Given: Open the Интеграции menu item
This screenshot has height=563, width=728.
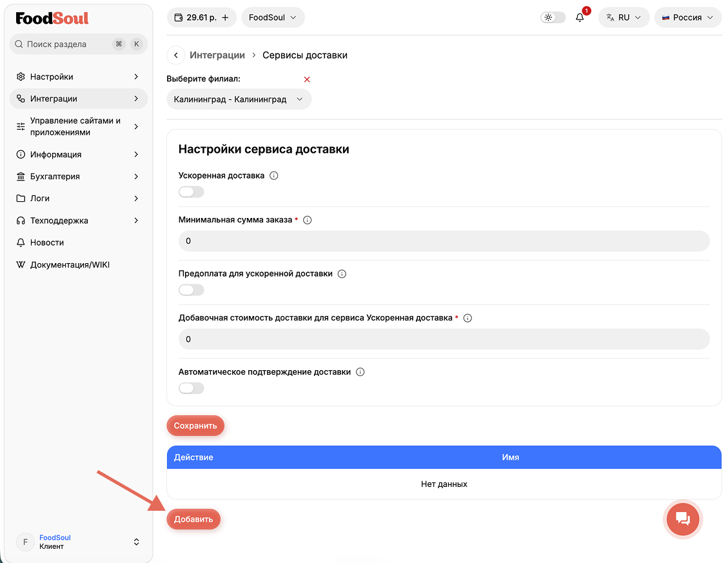Looking at the screenshot, I should (x=79, y=99).
